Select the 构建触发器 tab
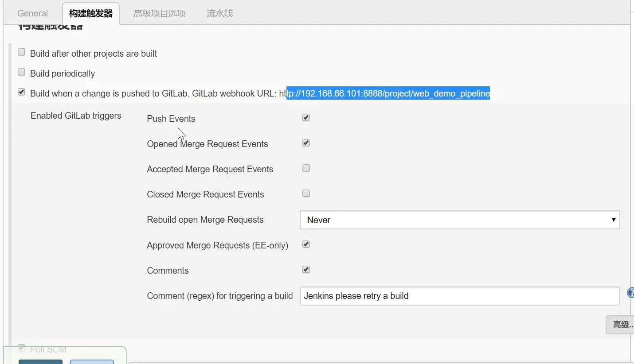 pos(91,13)
